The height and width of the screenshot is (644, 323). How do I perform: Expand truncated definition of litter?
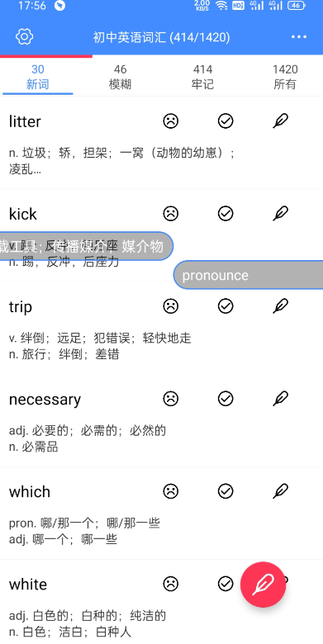coord(121,161)
